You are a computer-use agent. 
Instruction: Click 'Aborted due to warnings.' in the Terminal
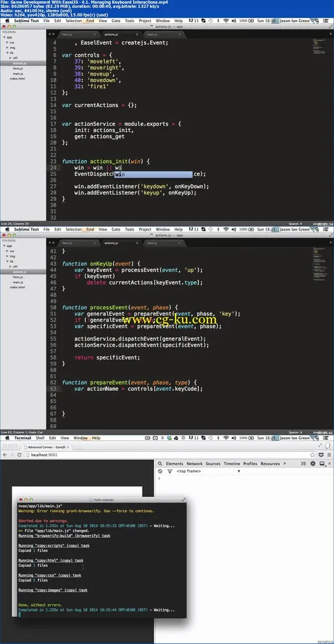[42, 521]
